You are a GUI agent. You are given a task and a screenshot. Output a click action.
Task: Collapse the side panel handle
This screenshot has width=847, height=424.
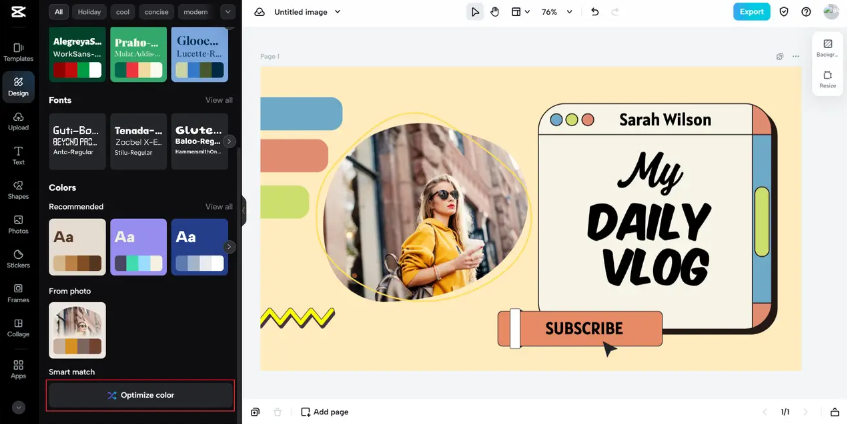pyautogui.click(x=244, y=210)
